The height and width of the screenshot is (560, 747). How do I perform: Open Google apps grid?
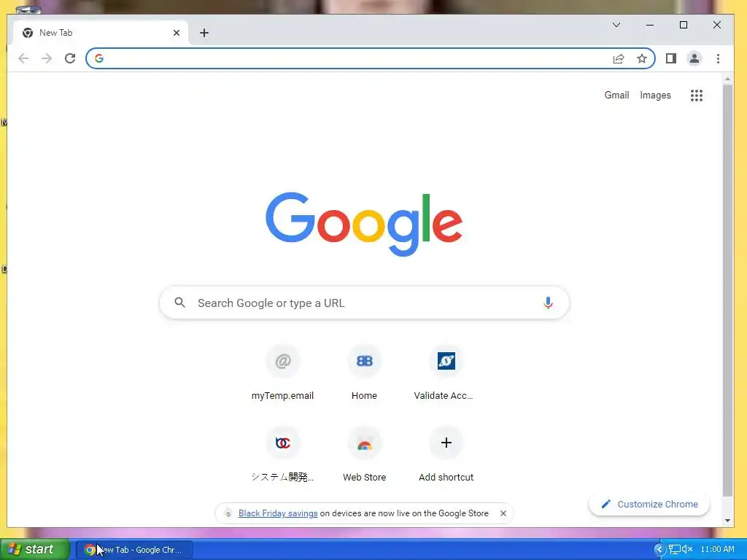[697, 96]
